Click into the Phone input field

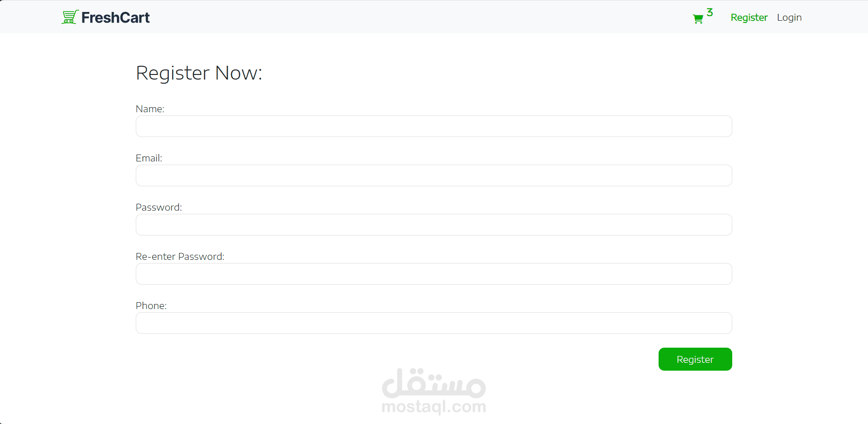click(x=434, y=323)
